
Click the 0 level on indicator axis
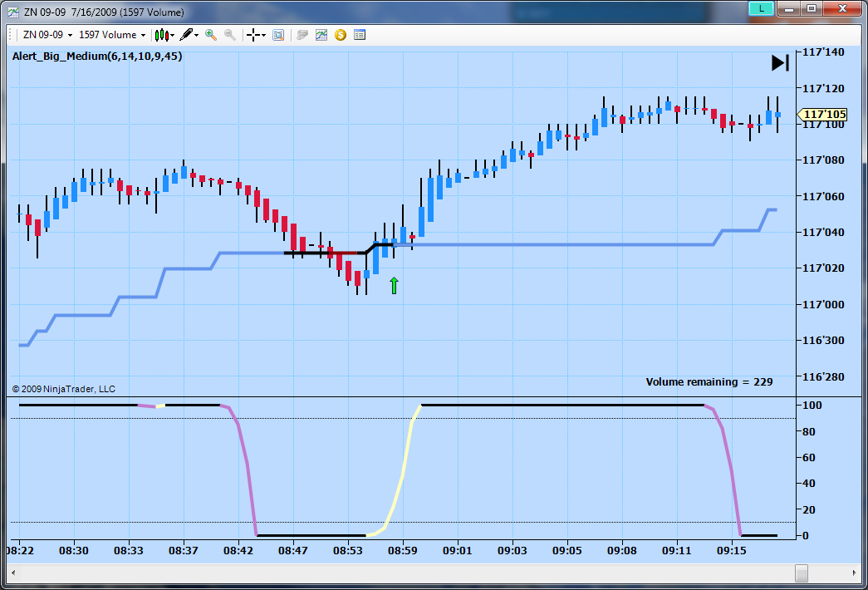point(806,536)
